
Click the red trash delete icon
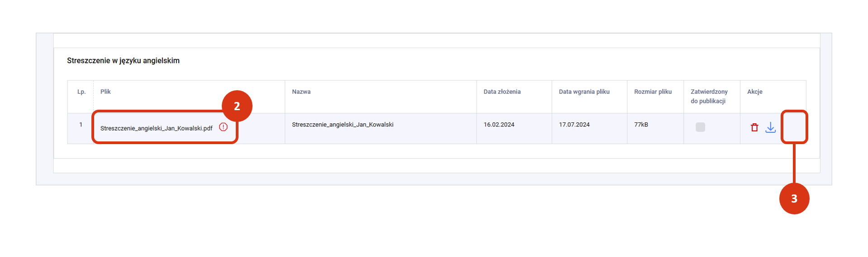tap(754, 128)
